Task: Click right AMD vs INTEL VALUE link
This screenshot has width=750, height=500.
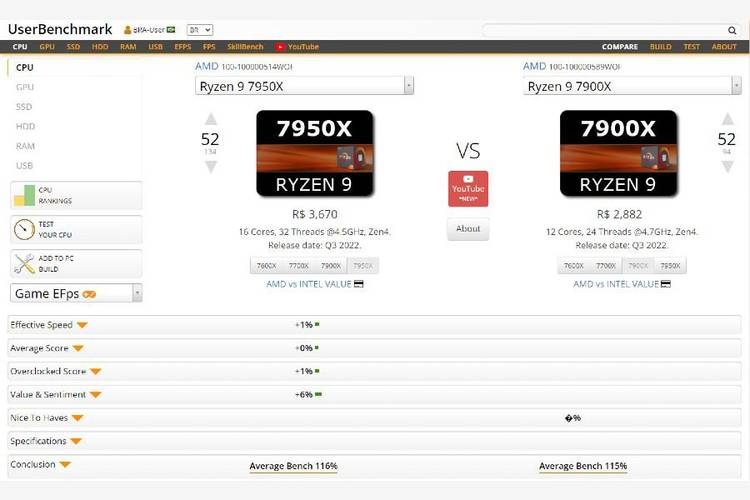Action: click(616, 284)
